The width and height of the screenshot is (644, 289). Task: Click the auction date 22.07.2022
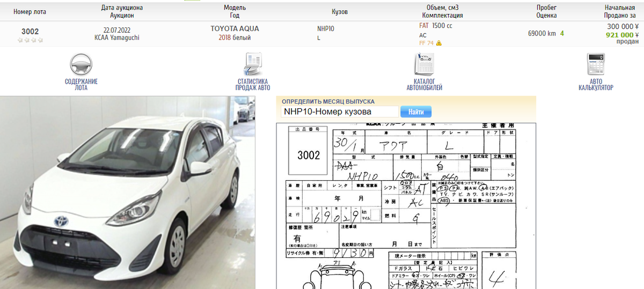(117, 29)
